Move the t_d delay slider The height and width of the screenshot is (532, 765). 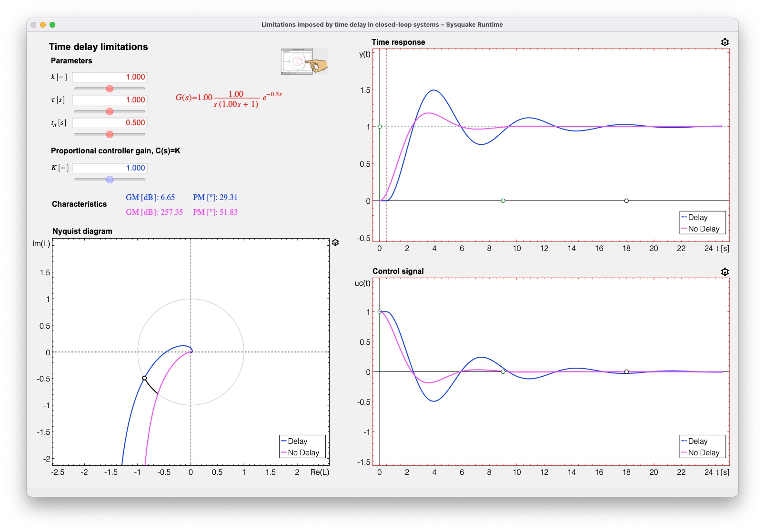[110, 134]
